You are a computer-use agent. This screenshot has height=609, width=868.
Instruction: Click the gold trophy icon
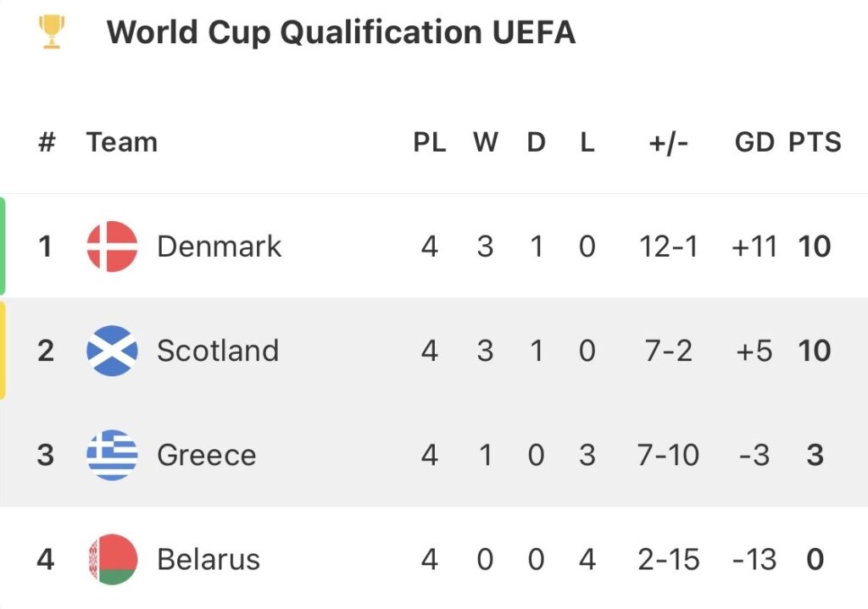coord(52,33)
